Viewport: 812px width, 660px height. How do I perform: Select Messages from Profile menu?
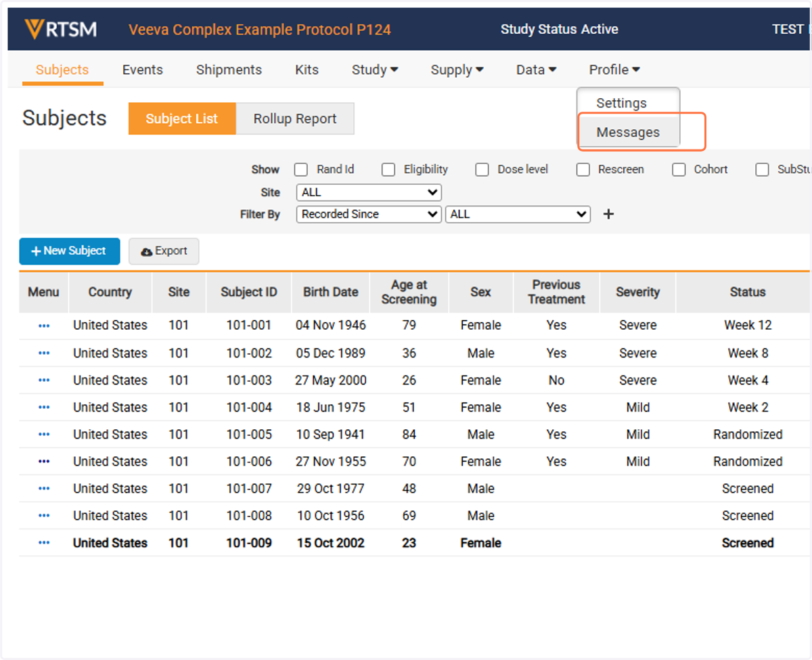point(628,133)
